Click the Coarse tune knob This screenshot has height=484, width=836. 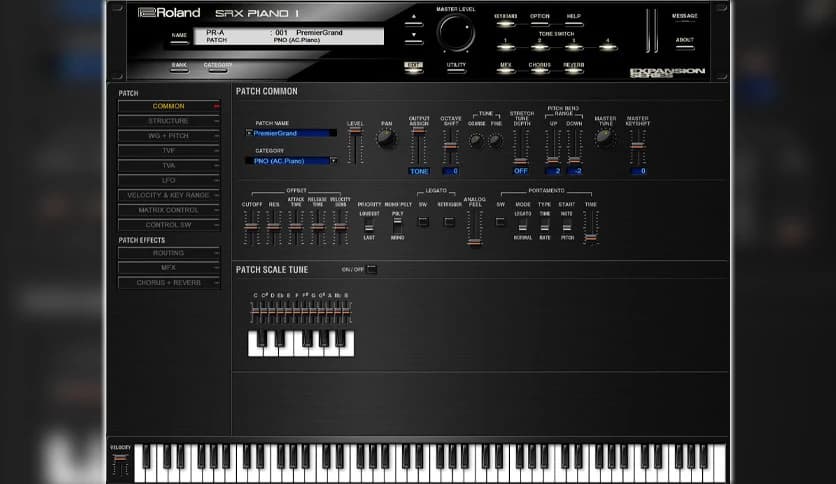pyautogui.click(x=476, y=140)
